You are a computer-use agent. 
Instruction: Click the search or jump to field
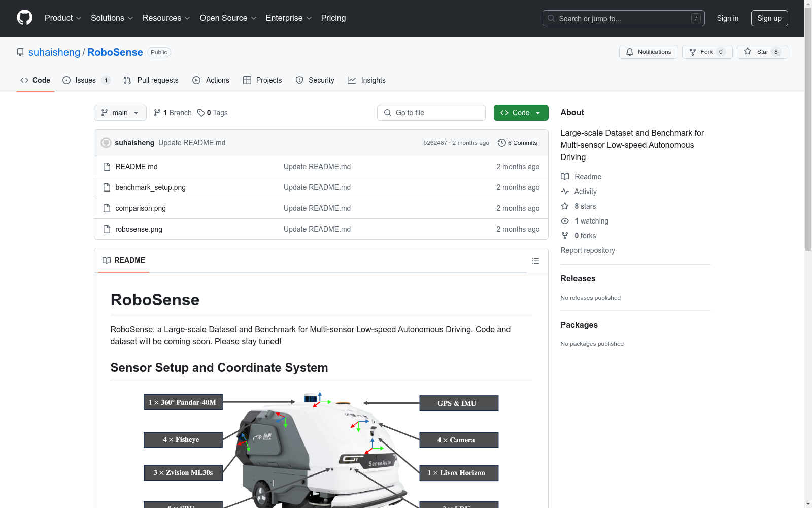point(623,18)
